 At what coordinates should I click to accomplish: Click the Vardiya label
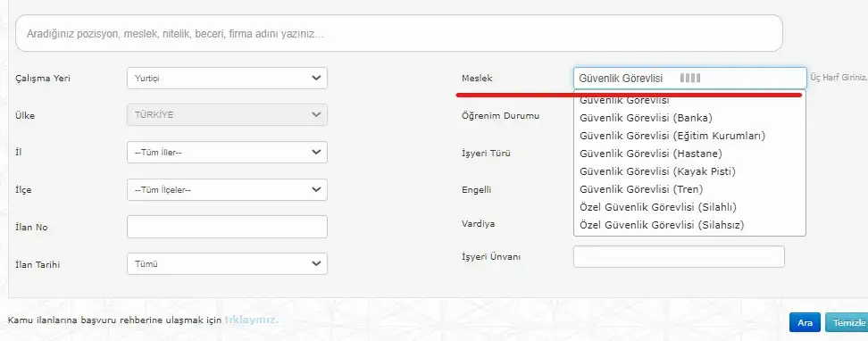[479, 224]
